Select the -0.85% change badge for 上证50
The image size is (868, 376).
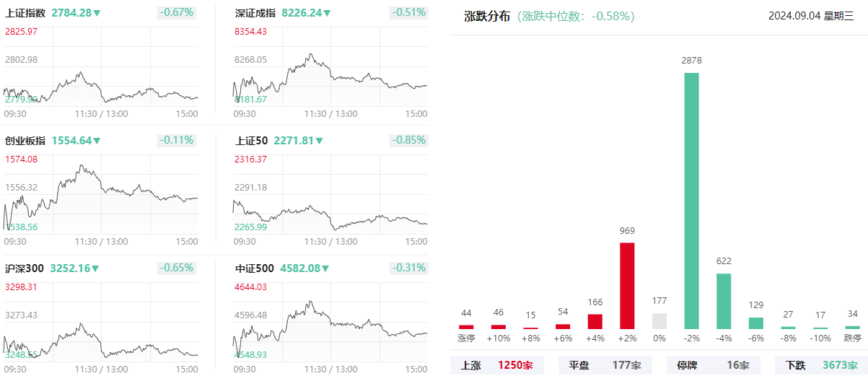[x=409, y=140]
